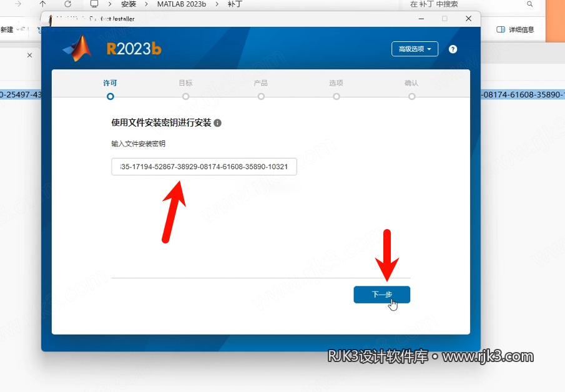The image size is (565, 392).
Task: Toggle 详细信息 pane in Explorer
Action: pos(515,29)
